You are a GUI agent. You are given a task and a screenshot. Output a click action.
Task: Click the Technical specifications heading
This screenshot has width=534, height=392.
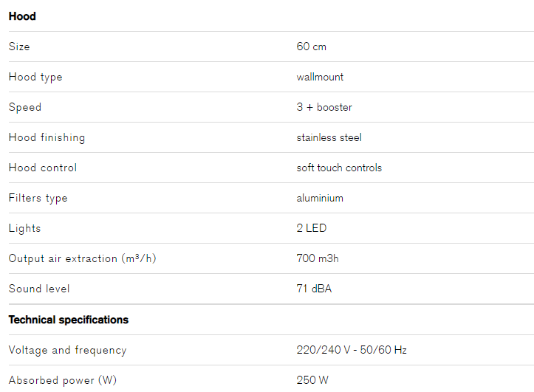[69, 320]
